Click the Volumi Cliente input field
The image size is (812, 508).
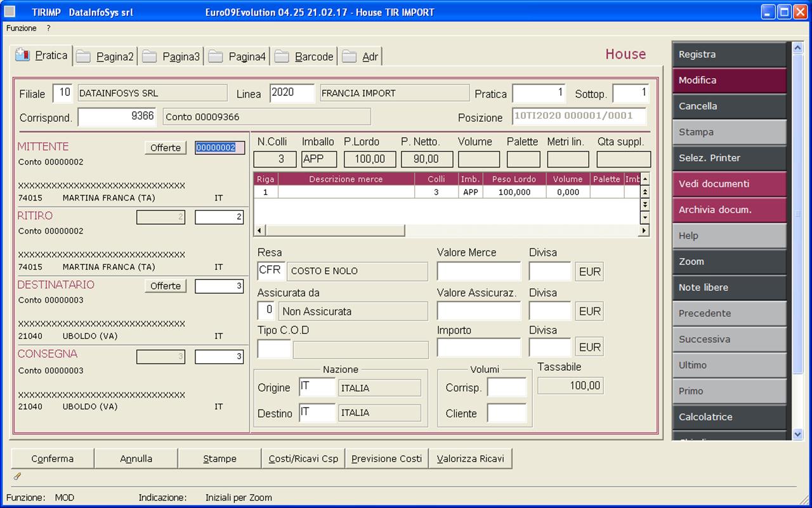click(507, 413)
